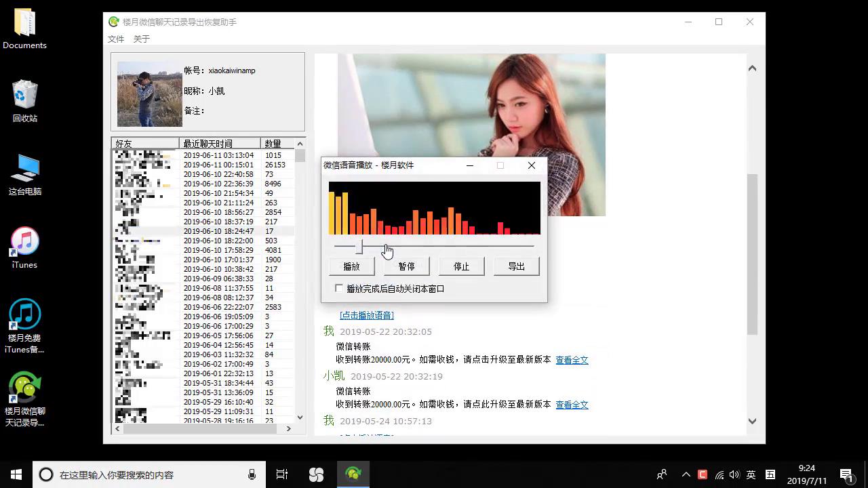
Task: Click the IME mode tray icon
Action: point(770,474)
